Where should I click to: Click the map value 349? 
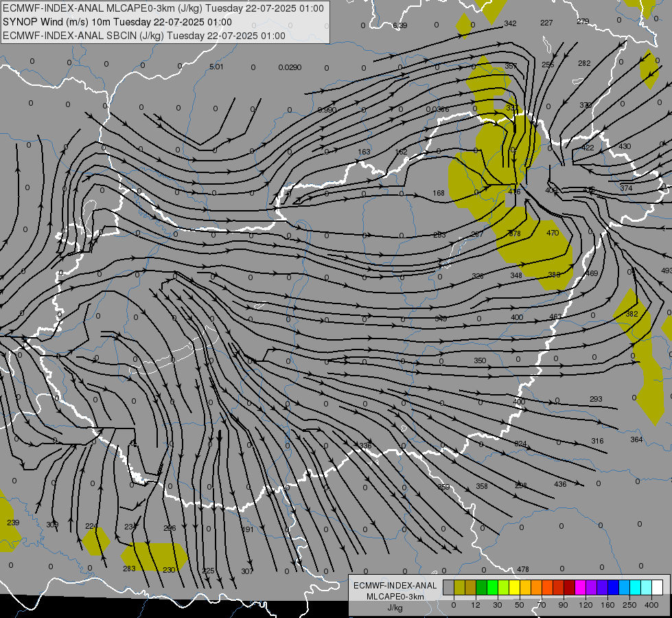[441, 319]
